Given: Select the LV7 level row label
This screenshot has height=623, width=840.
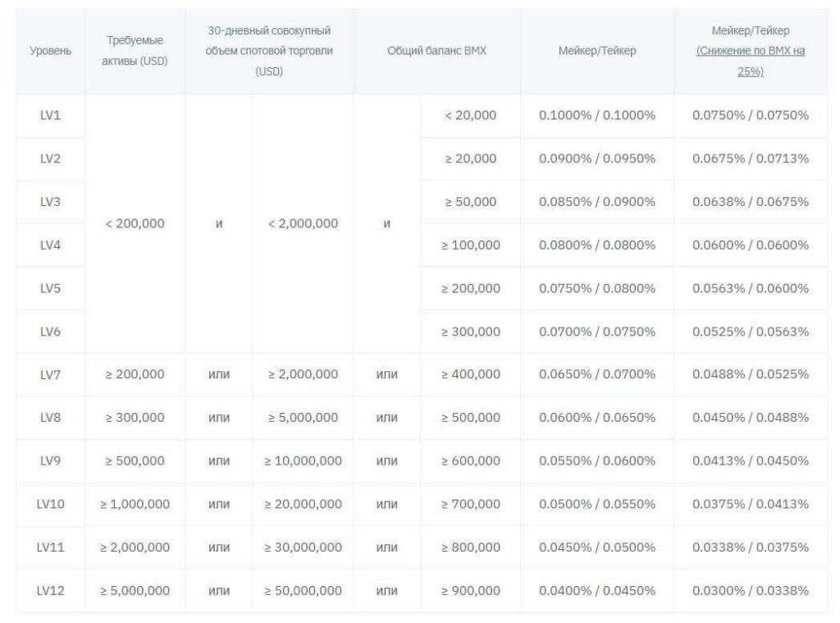Looking at the screenshot, I should (x=50, y=374).
